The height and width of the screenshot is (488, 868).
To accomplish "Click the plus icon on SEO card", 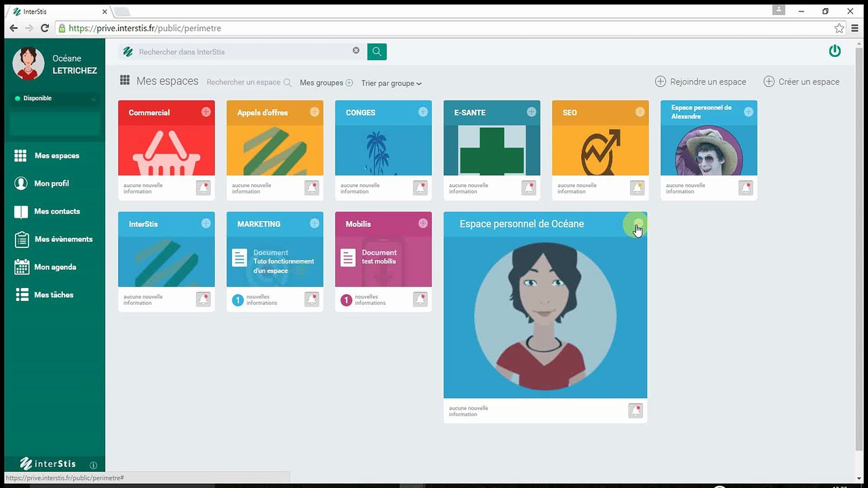I will coord(640,112).
